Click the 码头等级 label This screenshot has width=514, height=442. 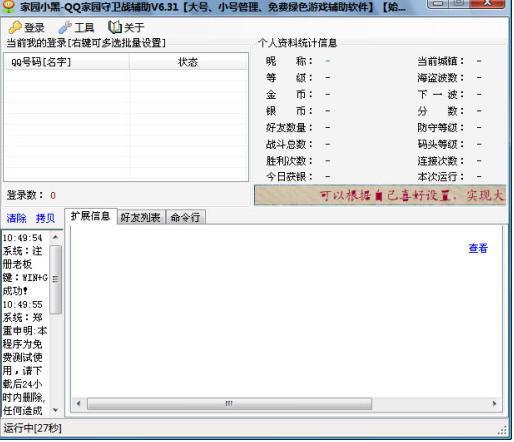(x=441, y=144)
